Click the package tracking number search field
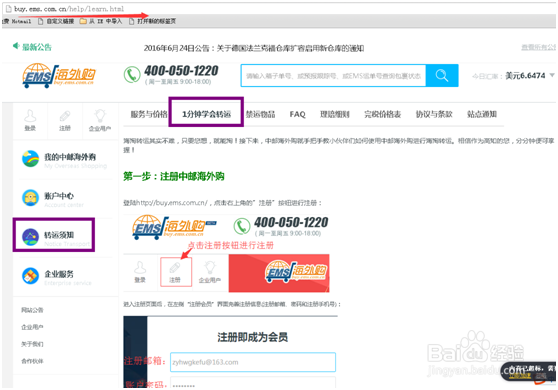558x390 pixels. coord(333,76)
